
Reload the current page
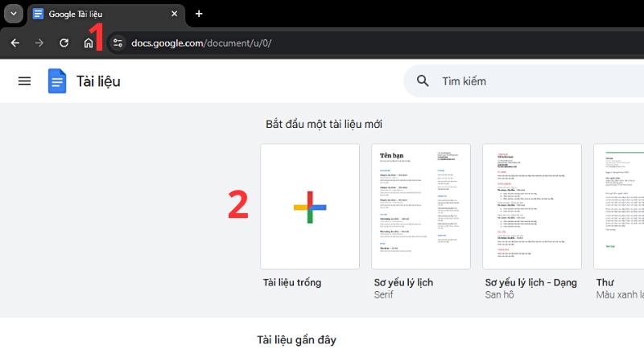click(x=64, y=43)
